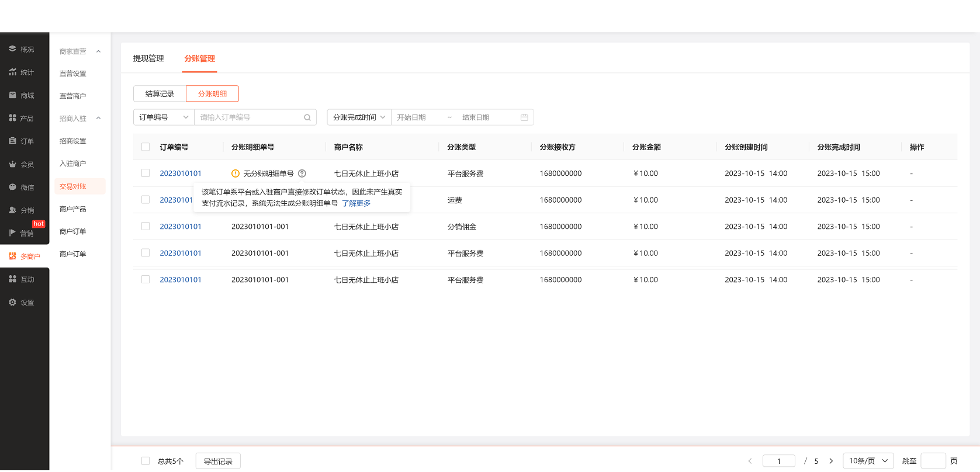The height and width of the screenshot is (472, 980).
Task: Check the 分销佣金 row checkbox
Action: tap(146, 226)
